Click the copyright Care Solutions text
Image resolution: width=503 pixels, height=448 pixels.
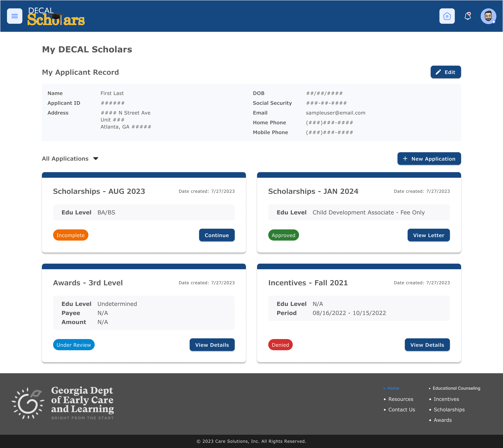coord(251,441)
